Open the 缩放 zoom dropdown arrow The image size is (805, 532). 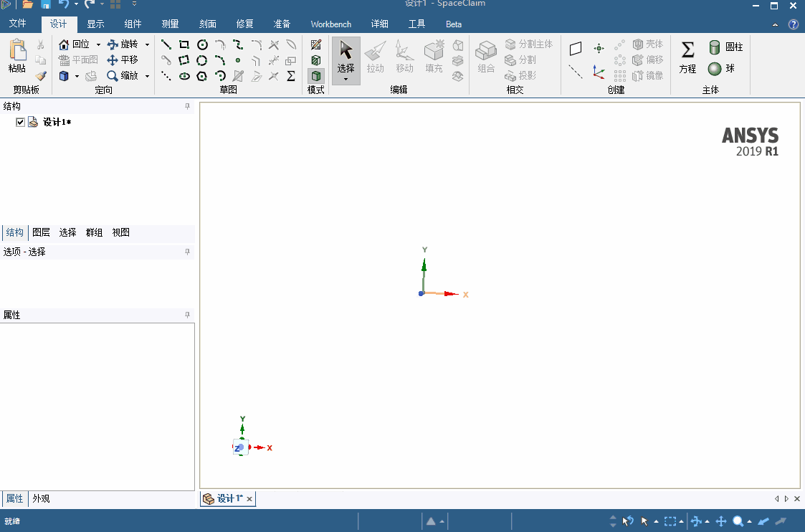click(148, 76)
